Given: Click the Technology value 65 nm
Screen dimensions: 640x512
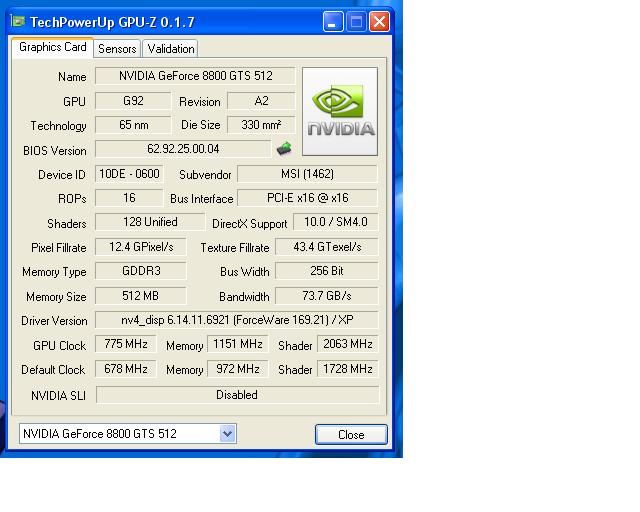Looking at the screenshot, I should point(133,125).
